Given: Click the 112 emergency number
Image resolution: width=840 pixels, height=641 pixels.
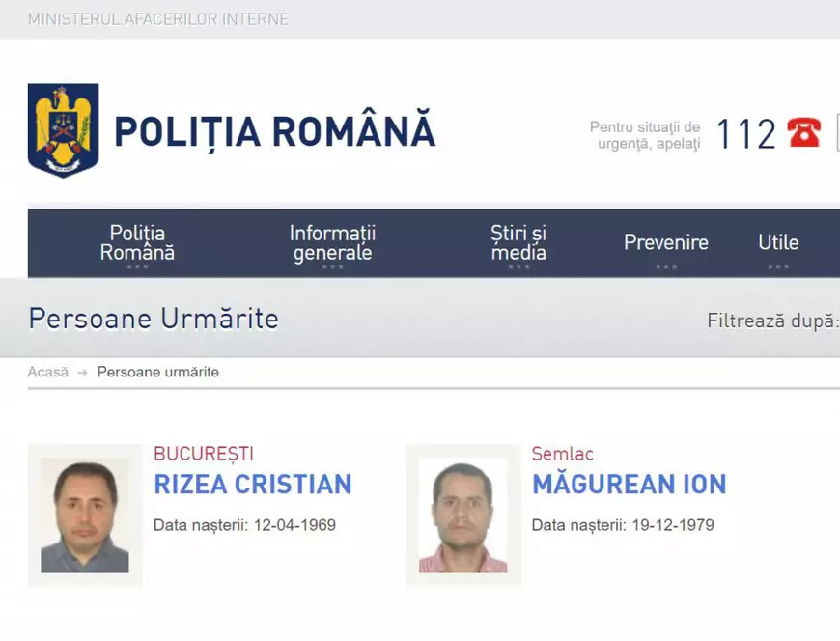Looking at the screenshot, I should 744,134.
